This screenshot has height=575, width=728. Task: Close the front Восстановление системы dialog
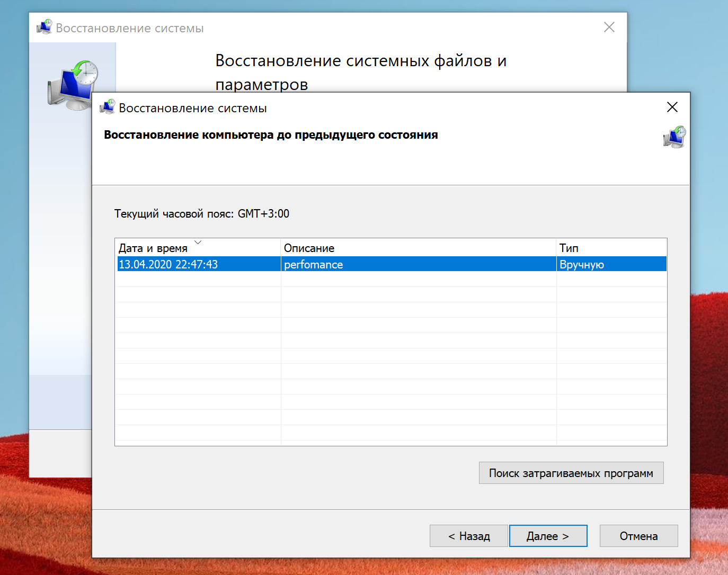click(672, 107)
